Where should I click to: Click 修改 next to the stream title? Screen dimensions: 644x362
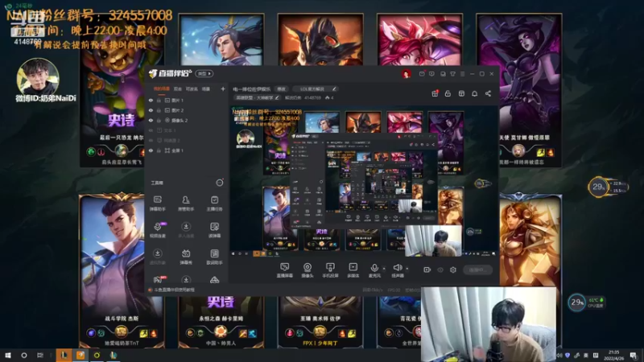[x=281, y=88]
